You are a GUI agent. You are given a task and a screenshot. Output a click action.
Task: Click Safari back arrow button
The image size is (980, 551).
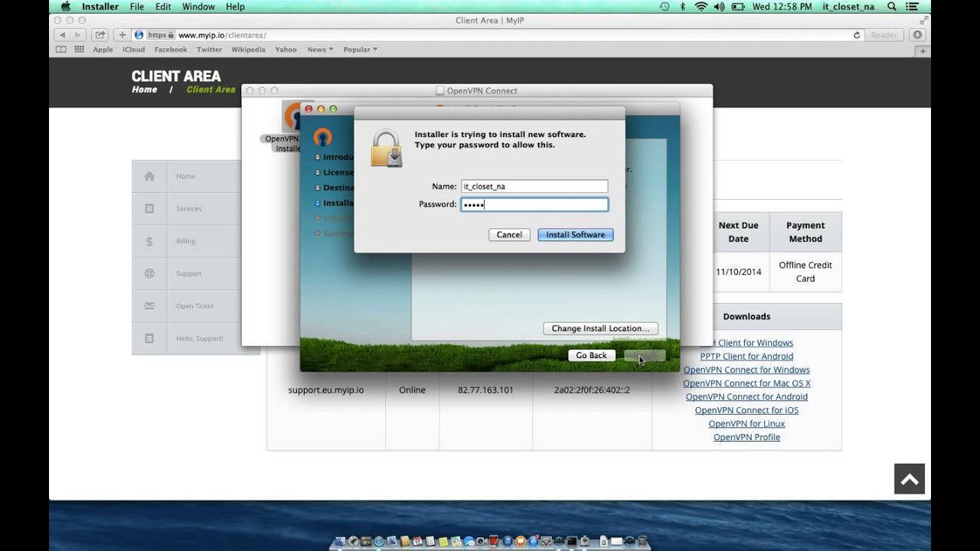tap(62, 35)
